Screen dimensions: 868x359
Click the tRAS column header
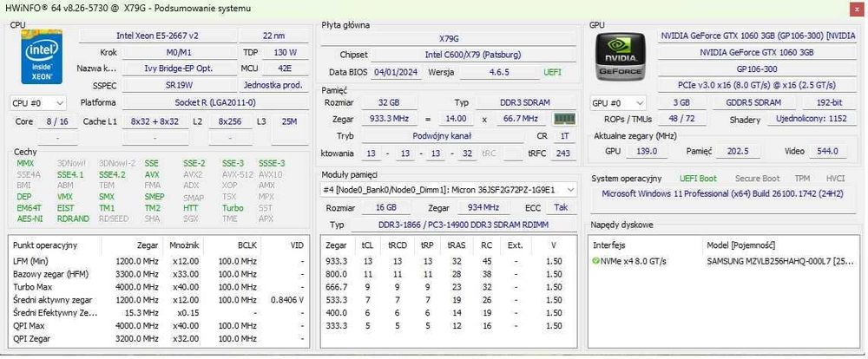(457, 245)
